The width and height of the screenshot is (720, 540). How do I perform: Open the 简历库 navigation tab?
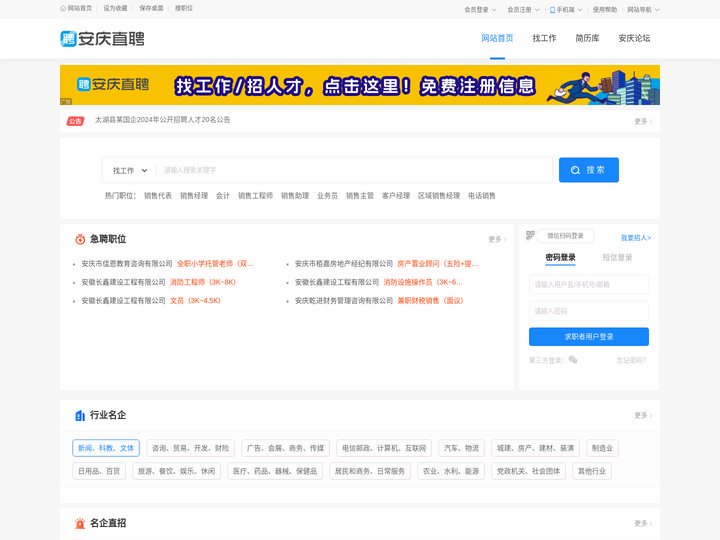pos(587,39)
